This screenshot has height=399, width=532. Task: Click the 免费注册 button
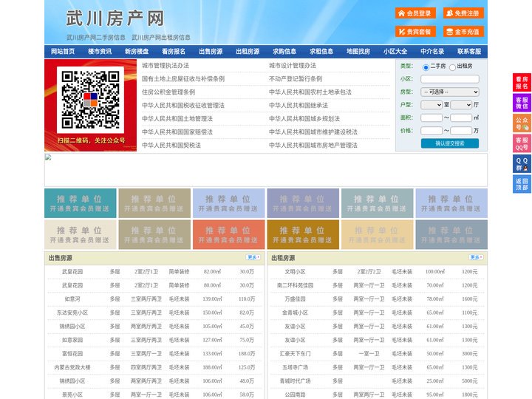[x=463, y=13]
